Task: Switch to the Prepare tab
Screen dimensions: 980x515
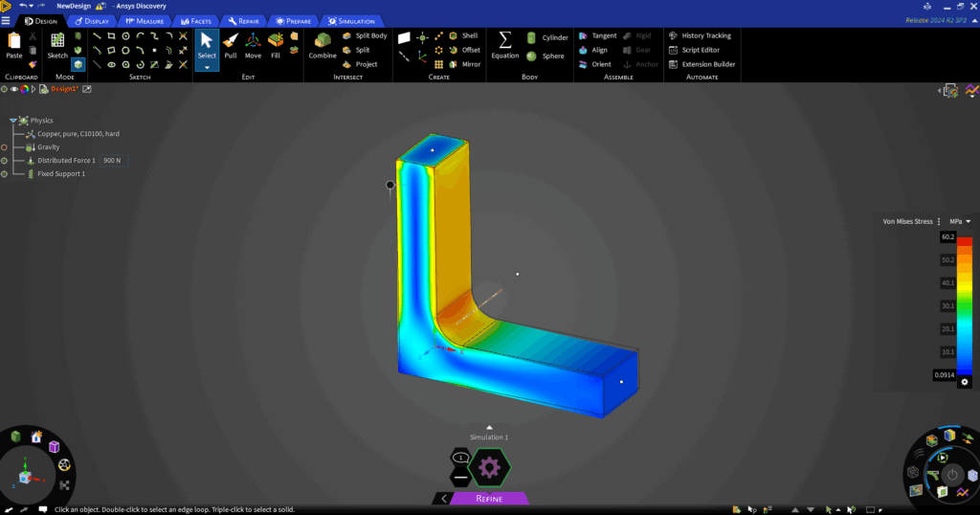Action: coord(294,21)
